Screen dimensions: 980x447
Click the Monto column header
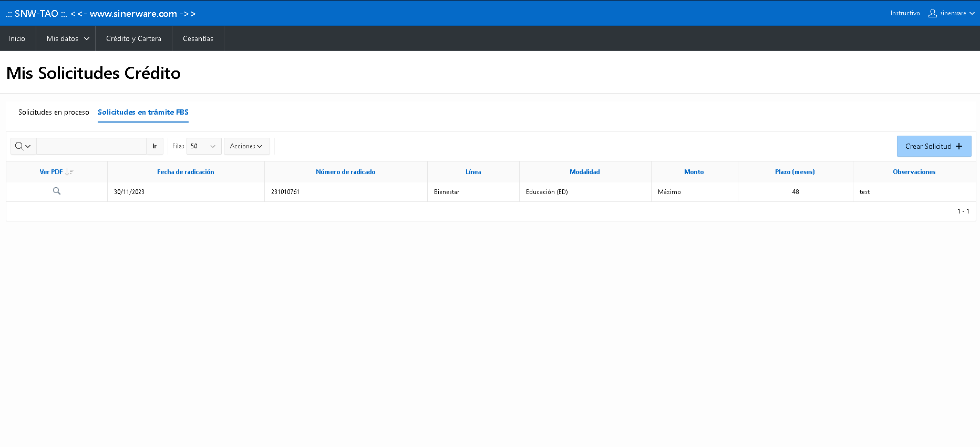coord(694,172)
